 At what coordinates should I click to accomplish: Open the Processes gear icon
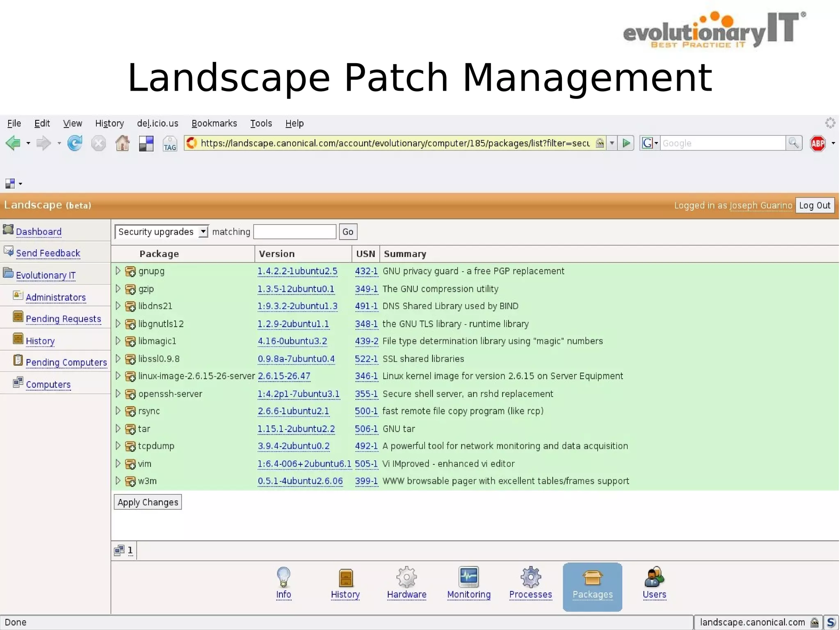530,577
